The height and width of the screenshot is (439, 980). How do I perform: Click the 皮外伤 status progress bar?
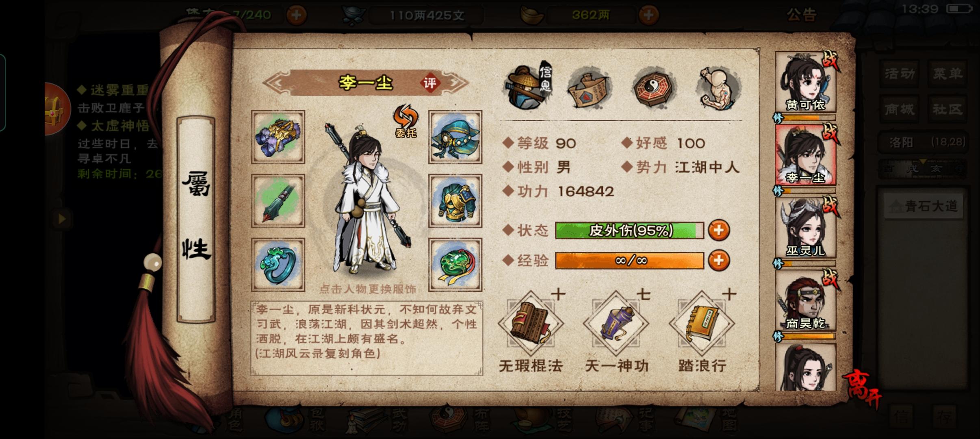pyautogui.click(x=629, y=230)
